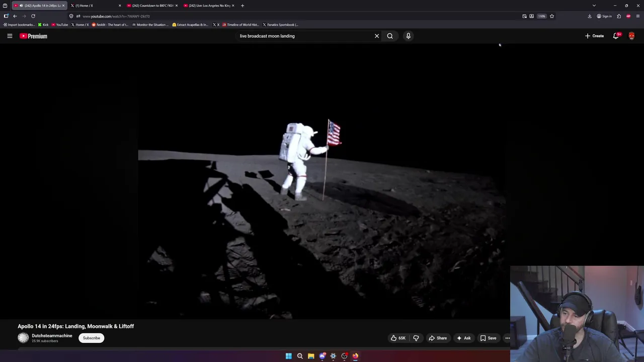The width and height of the screenshot is (644, 362).
Task: Open Timeline of World History bookmark
Action: (240, 25)
